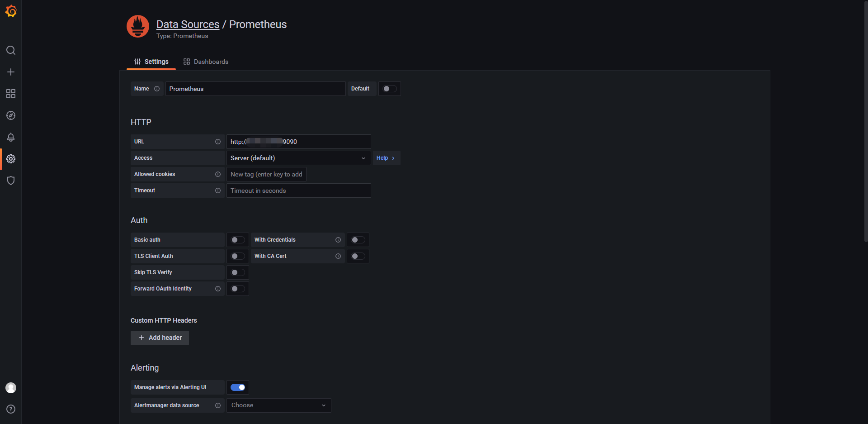The image size is (868, 424).
Task: Click the "Alerting" section heading
Action: click(x=145, y=368)
